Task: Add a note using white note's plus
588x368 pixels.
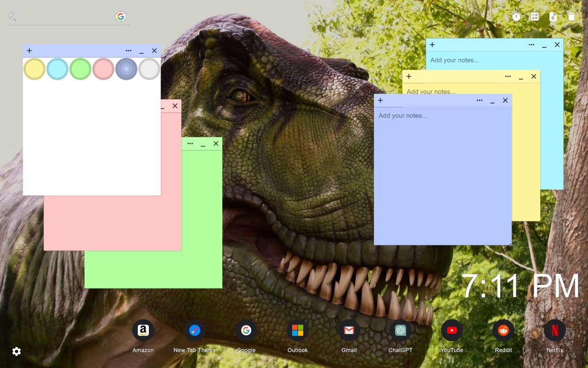Action: pyautogui.click(x=29, y=51)
